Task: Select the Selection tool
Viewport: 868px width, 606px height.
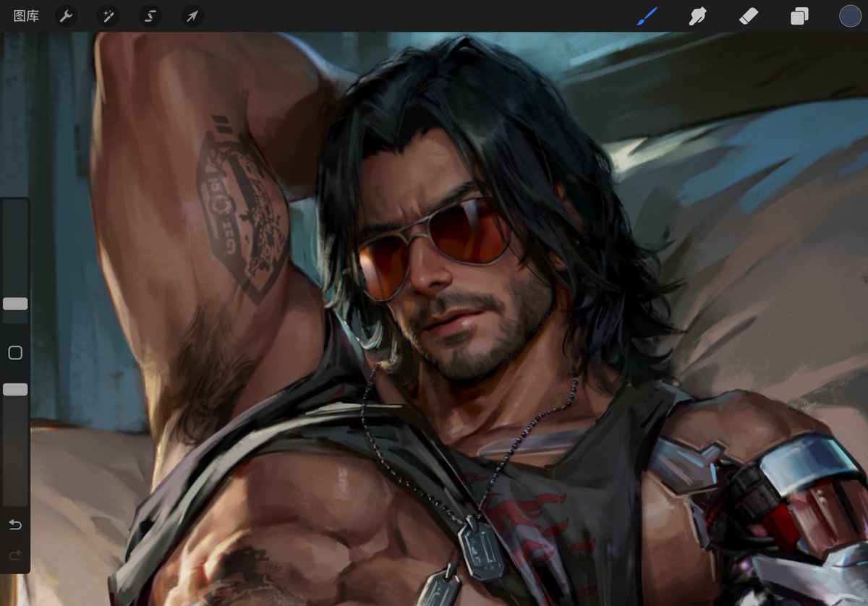Action: (x=150, y=16)
